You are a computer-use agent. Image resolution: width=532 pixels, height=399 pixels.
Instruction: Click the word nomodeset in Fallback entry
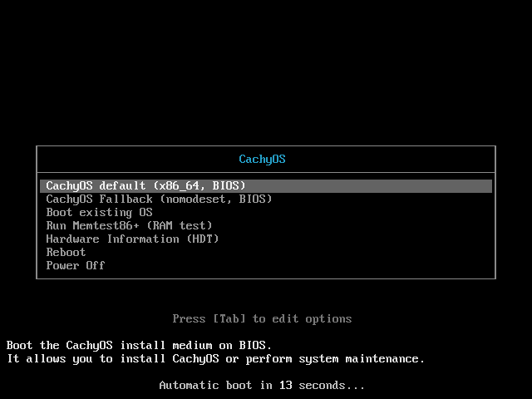coord(195,199)
